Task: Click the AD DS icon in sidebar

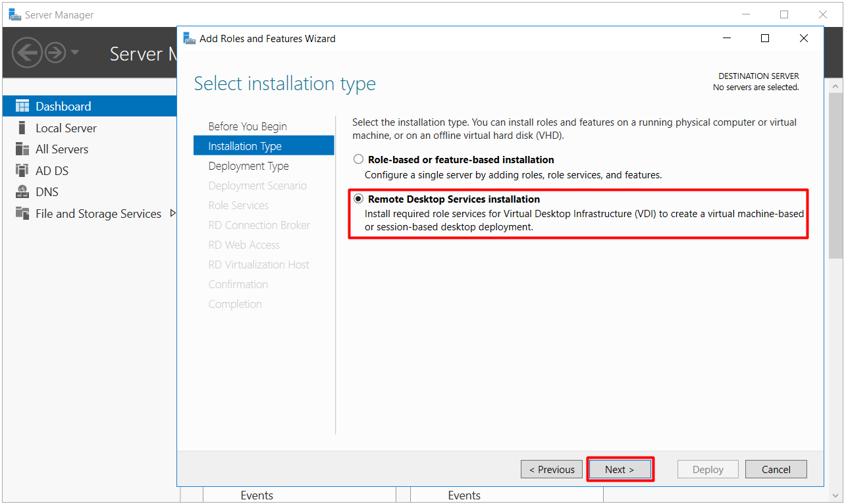Action: [x=22, y=170]
